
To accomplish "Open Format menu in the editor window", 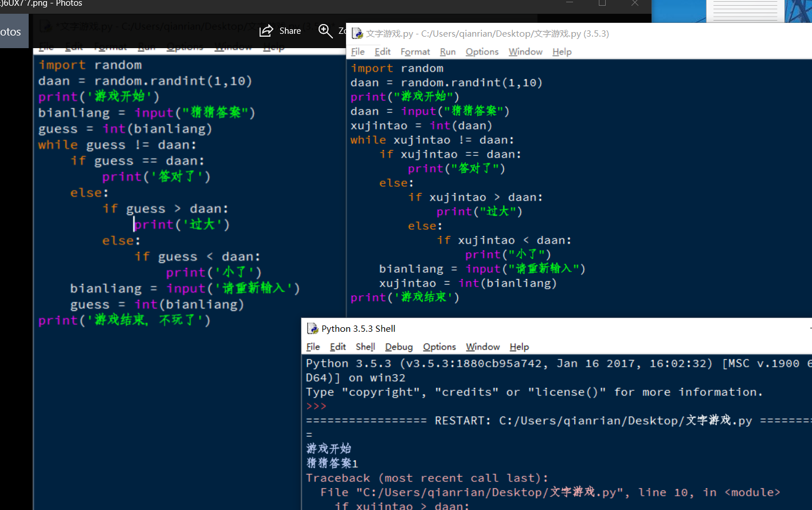I will [415, 52].
